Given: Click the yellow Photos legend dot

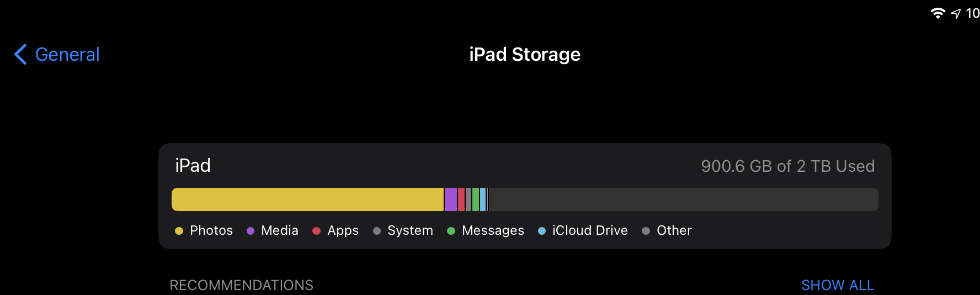Looking at the screenshot, I should tap(179, 231).
